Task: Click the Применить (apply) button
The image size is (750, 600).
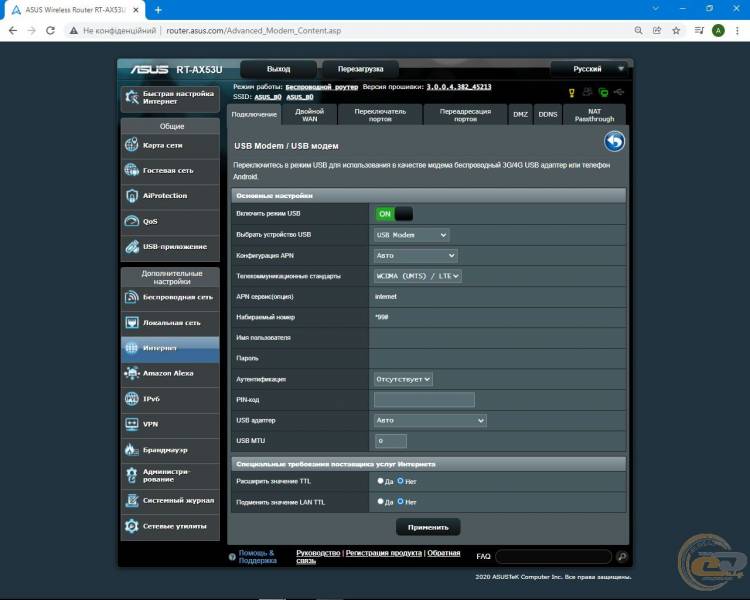Action: coord(428,527)
